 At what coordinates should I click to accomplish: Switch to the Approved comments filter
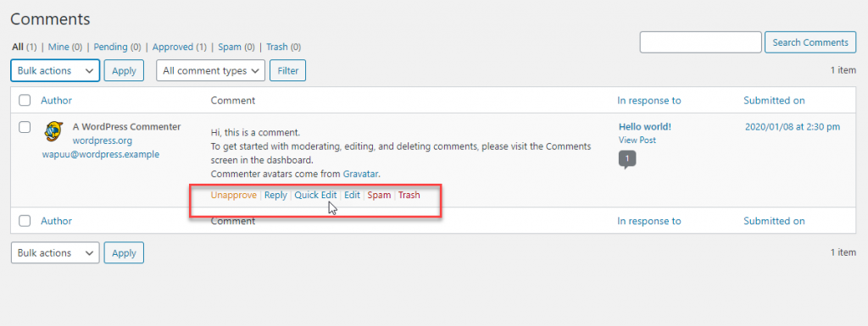pyautogui.click(x=173, y=47)
